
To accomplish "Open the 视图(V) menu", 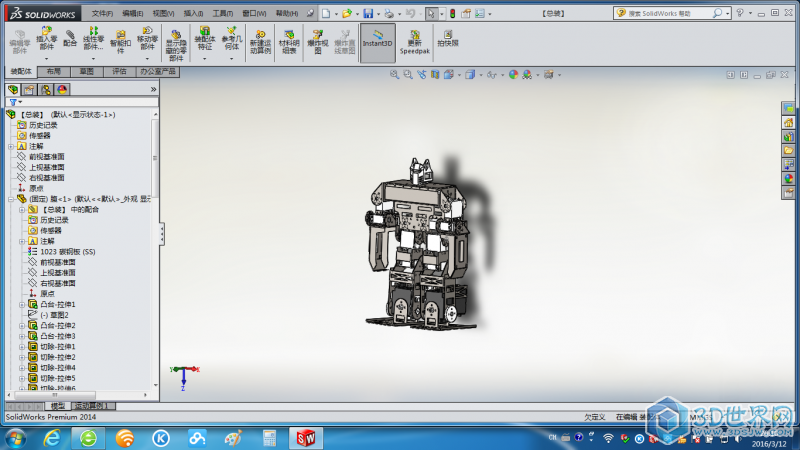I will pyautogui.click(x=163, y=13).
